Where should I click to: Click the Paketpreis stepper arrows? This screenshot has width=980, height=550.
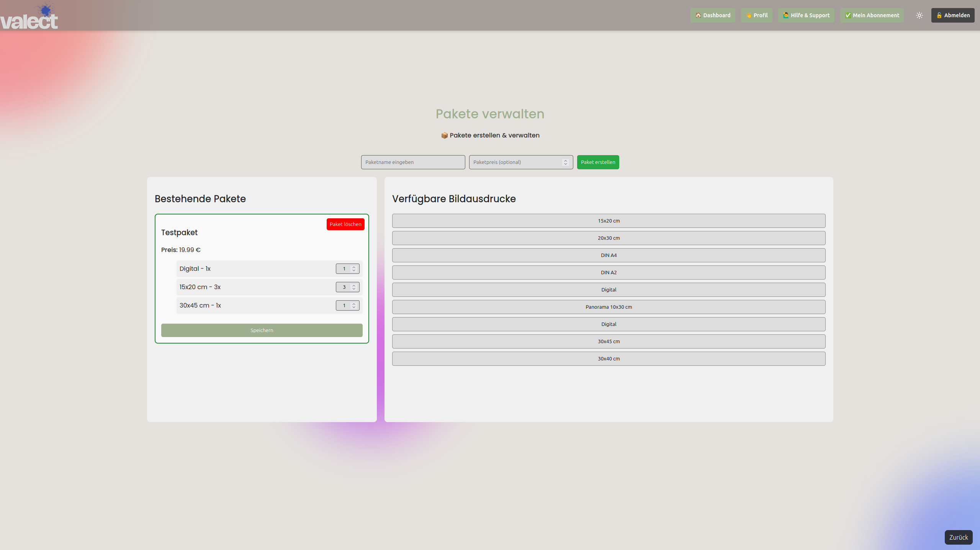click(565, 162)
